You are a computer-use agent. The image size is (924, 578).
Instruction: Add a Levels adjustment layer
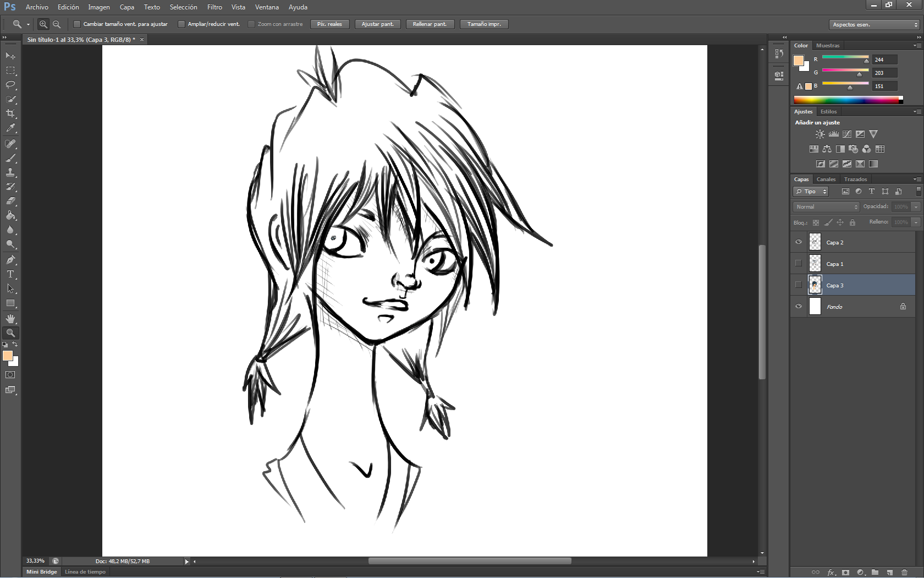833,134
